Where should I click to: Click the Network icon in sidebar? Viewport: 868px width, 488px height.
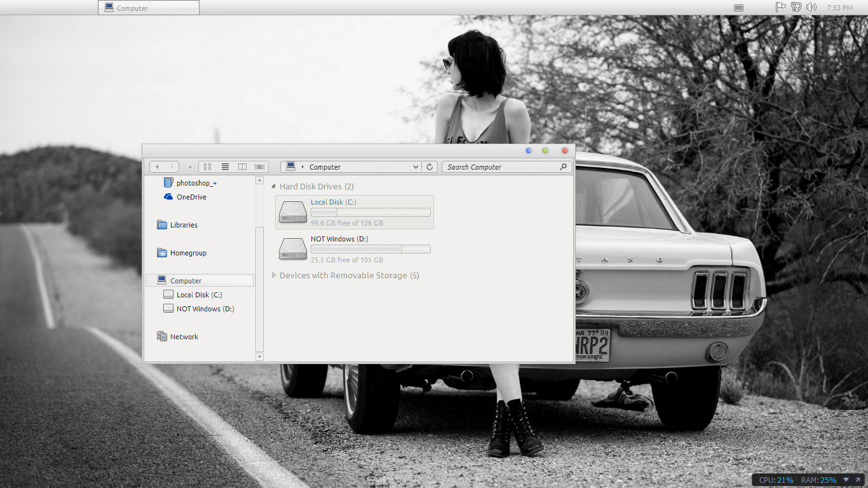(x=162, y=337)
